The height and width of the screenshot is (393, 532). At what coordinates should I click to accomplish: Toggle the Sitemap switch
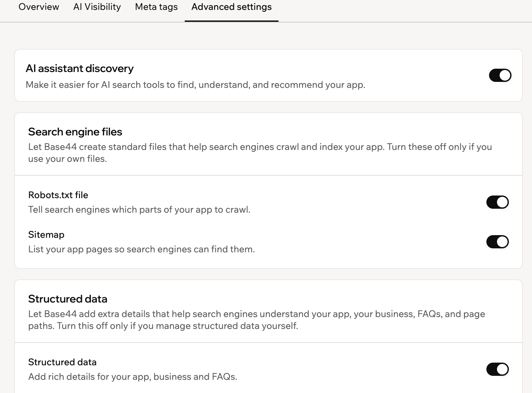tap(497, 242)
